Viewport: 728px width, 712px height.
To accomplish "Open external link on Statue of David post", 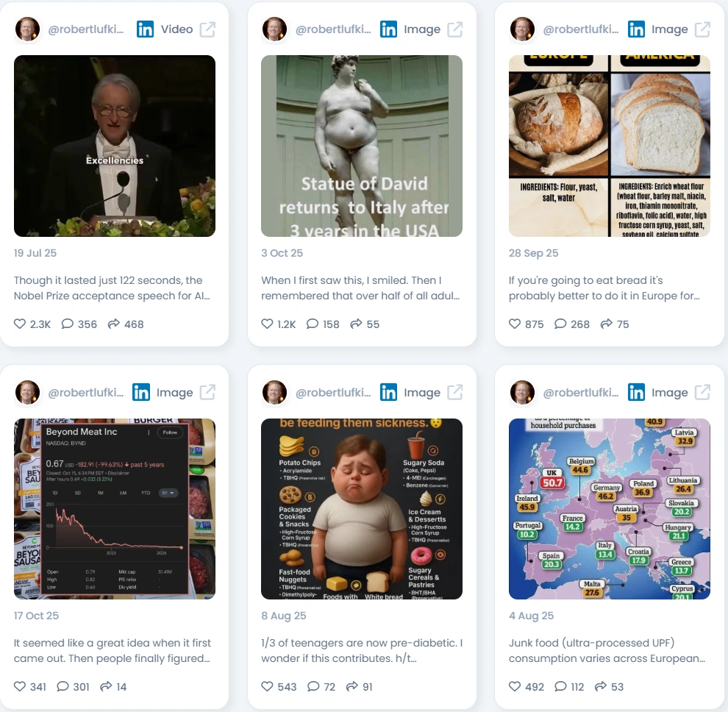I will (454, 29).
